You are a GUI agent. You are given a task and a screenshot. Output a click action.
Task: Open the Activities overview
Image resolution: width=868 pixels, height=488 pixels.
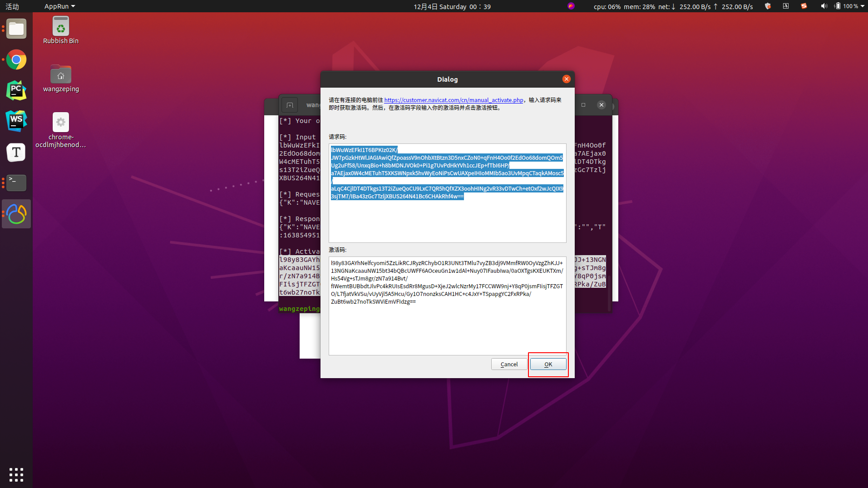coord(12,6)
